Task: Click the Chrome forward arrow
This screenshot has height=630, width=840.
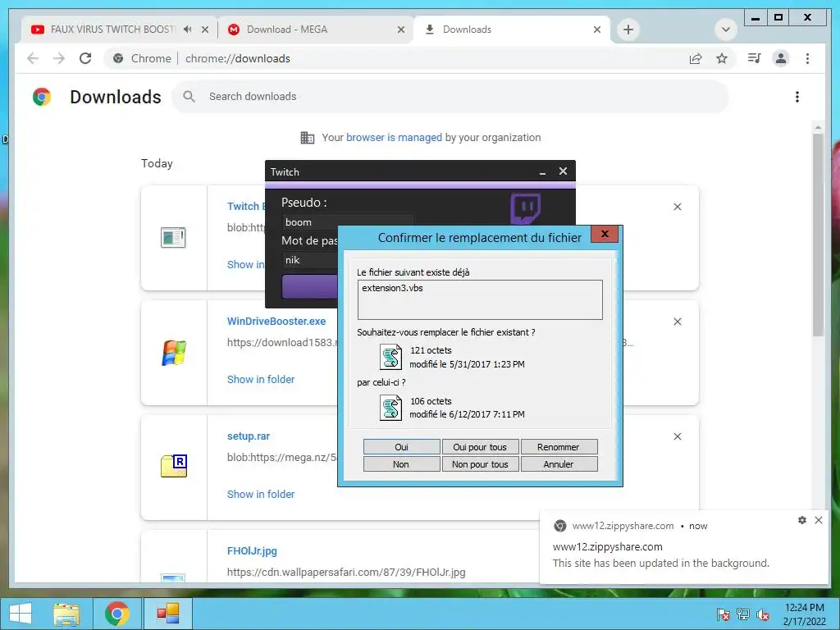Action: (59, 58)
